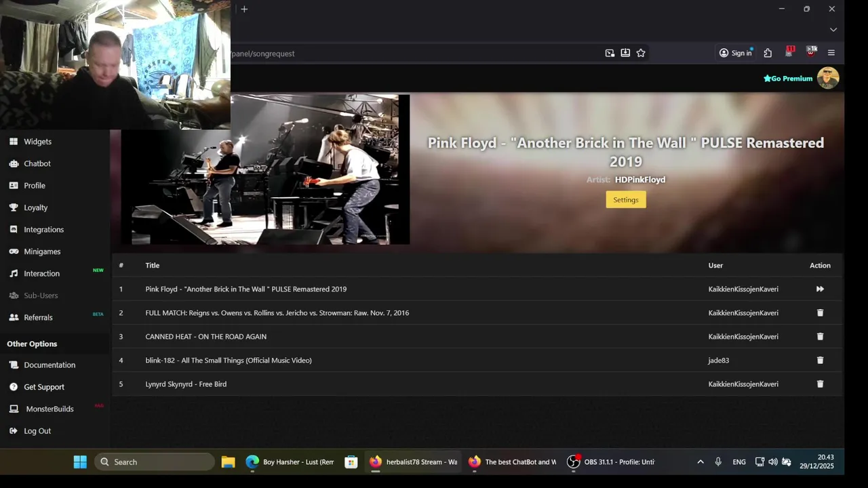Open the user profile avatar
This screenshot has height=488, width=868.
(828, 78)
